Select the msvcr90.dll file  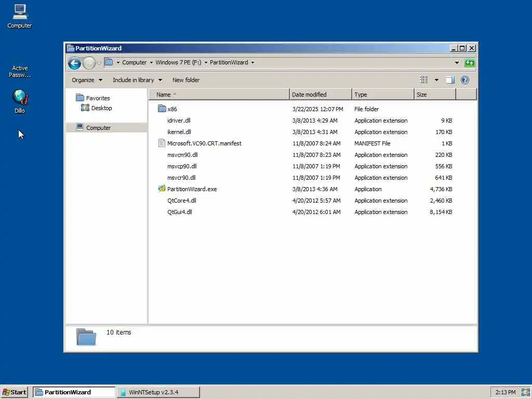[x=181, y=178]
